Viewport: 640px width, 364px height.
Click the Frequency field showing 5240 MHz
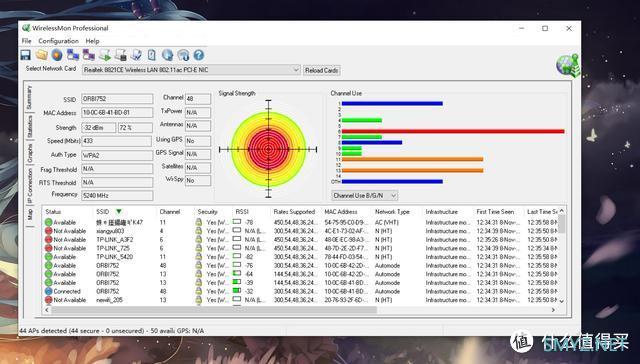pyautogui.click(x=117, y=195)
